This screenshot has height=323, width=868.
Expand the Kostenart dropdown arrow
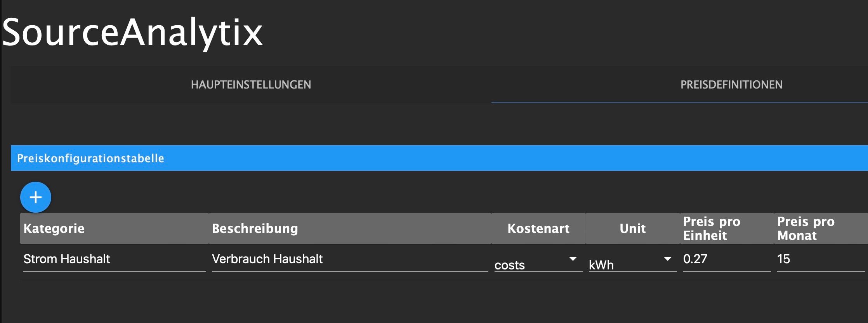pos(573,259)
